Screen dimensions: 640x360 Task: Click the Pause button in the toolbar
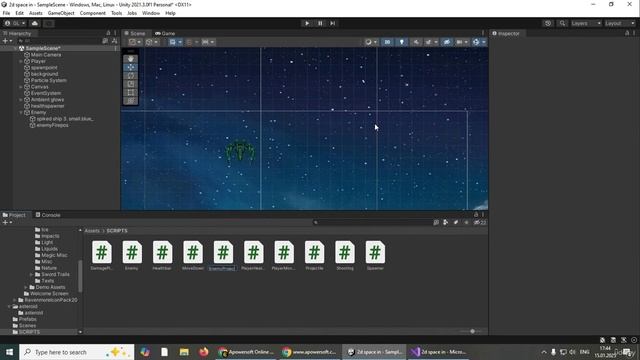pyautogui.click(x=320, y=23)
